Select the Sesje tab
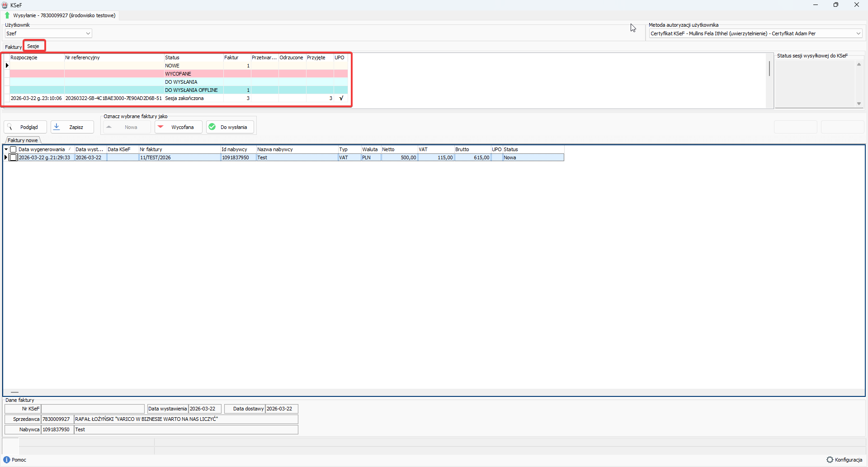 click(33, 46)
